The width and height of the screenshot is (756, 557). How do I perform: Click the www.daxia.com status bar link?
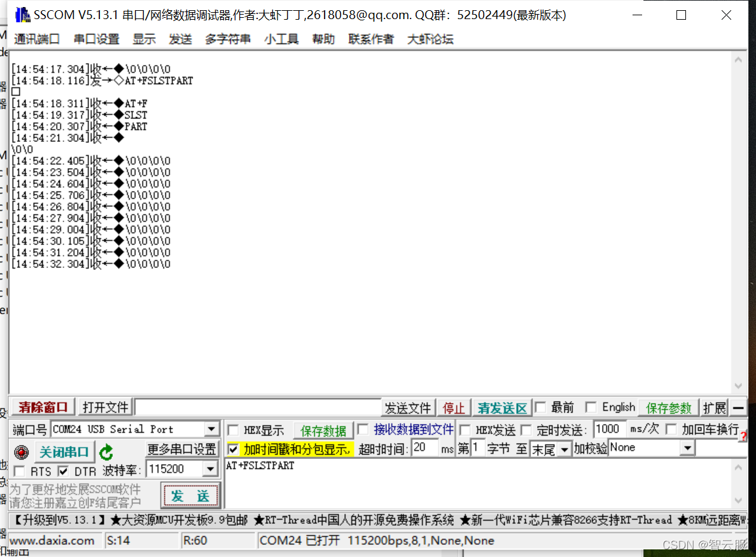[x=52, y=540]
